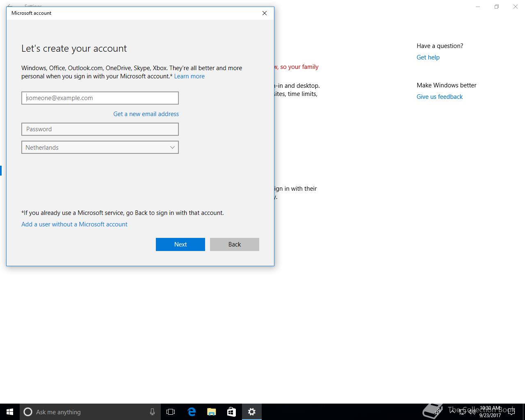Image resolution: width=525 pixels, height=420 pixels.
Task: Focus the someone@example.com email field
Action: [100, 98]
